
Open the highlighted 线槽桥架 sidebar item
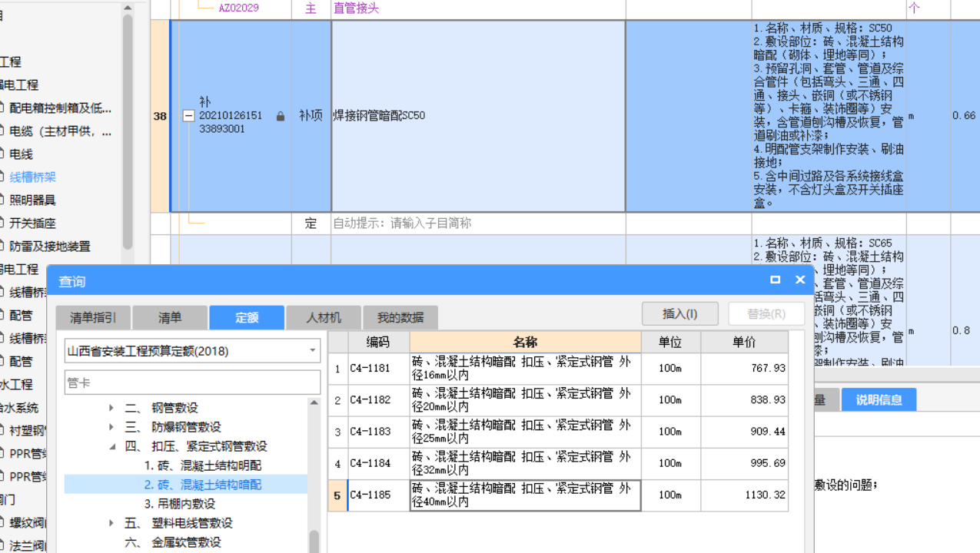32,177
